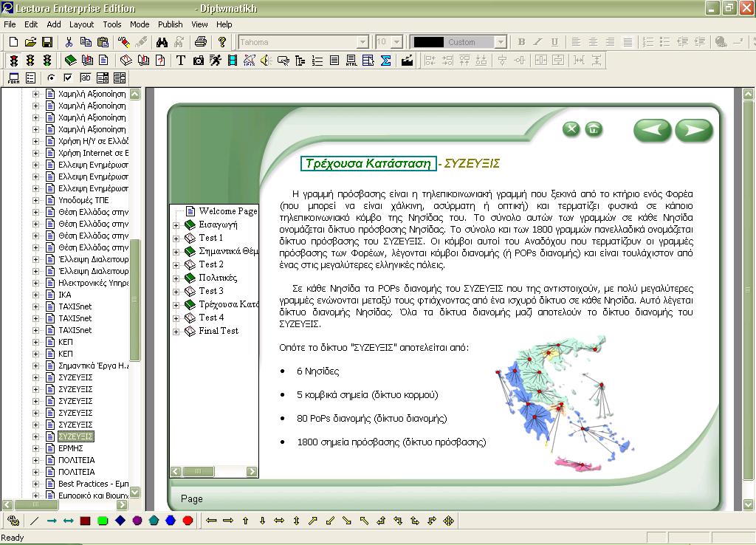Select the red rectangle shape tool
The image size is (756, 545).
[86, 521]
